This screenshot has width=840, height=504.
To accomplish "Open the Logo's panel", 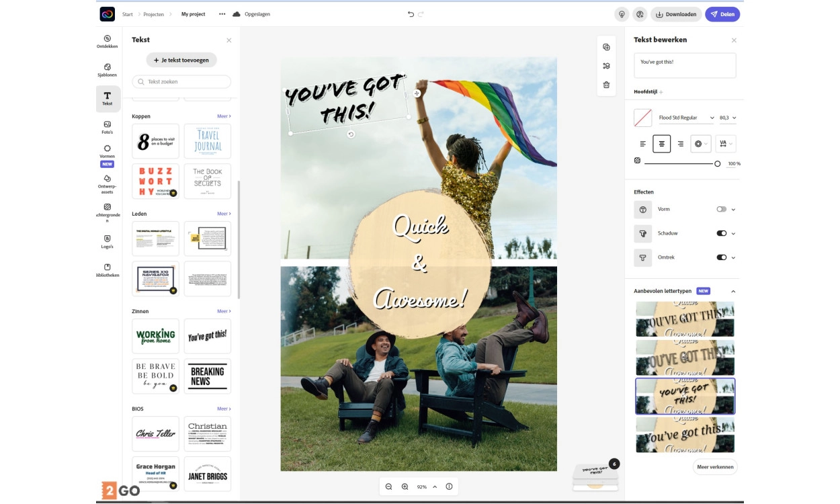I will click(x=108, y=241).
